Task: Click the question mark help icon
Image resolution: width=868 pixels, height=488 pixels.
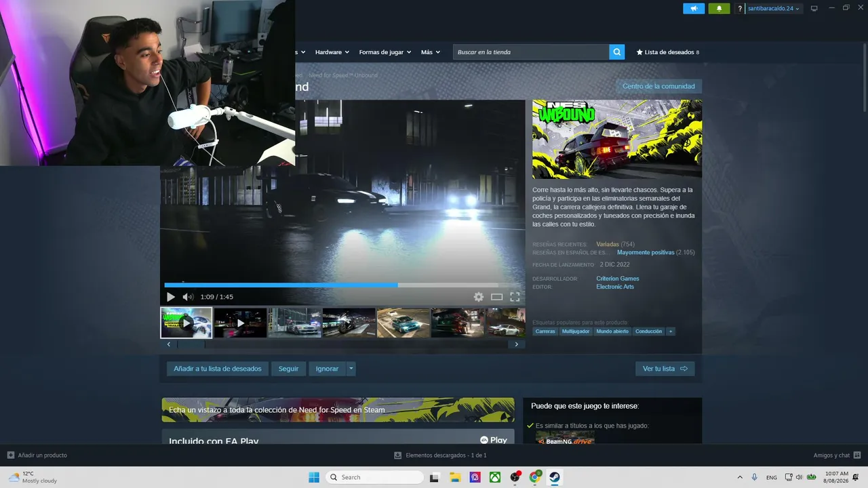Action: point(740,8)
